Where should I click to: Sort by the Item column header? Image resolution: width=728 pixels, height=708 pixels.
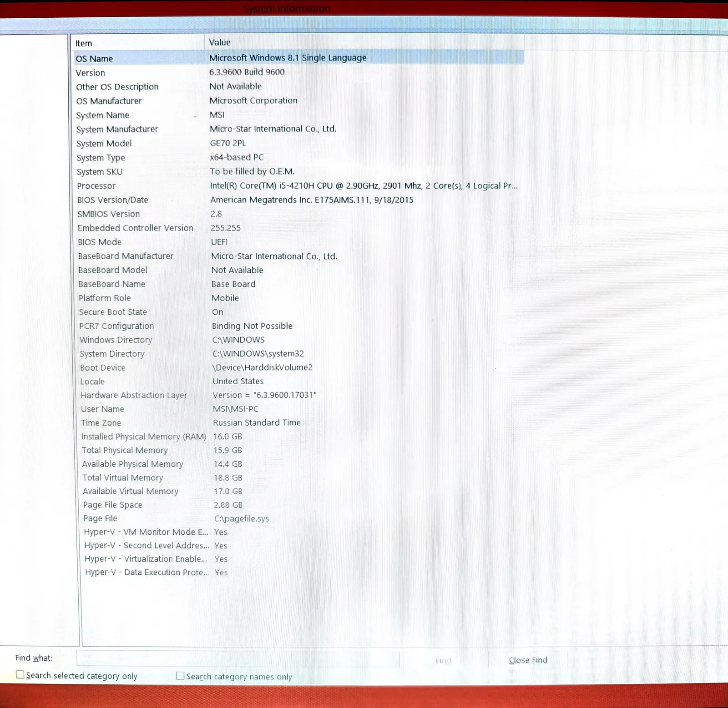(x=138, y=43)
